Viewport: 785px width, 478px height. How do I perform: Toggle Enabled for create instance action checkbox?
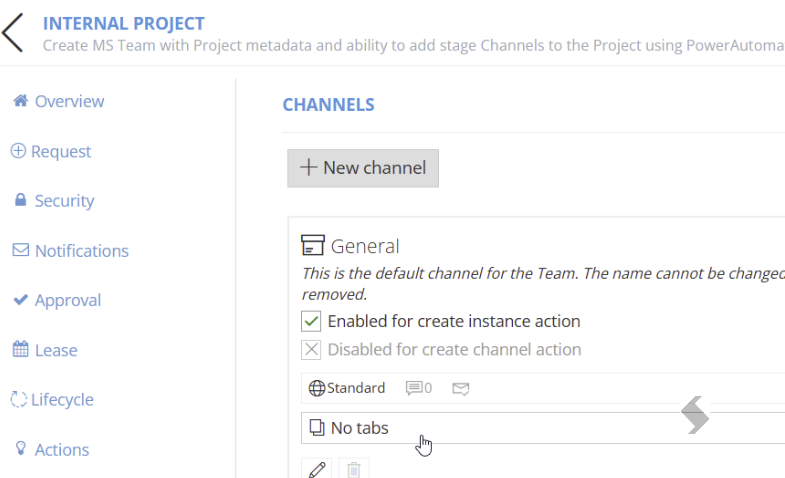tap(311, 321)
